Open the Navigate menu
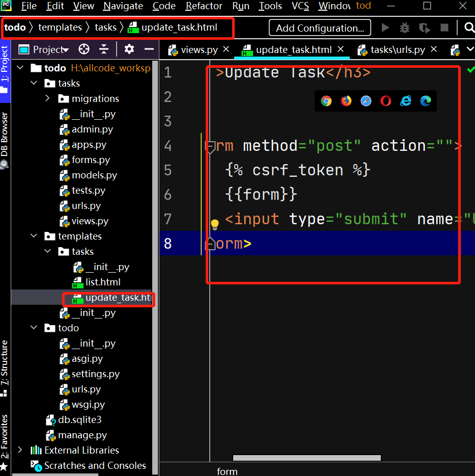 [123, 6]
